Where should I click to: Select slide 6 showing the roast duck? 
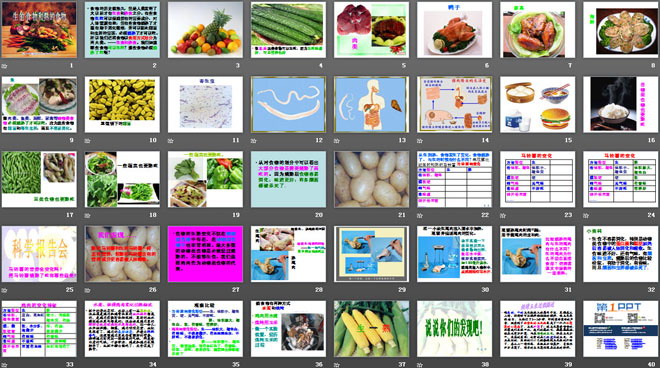pos(455,29)
